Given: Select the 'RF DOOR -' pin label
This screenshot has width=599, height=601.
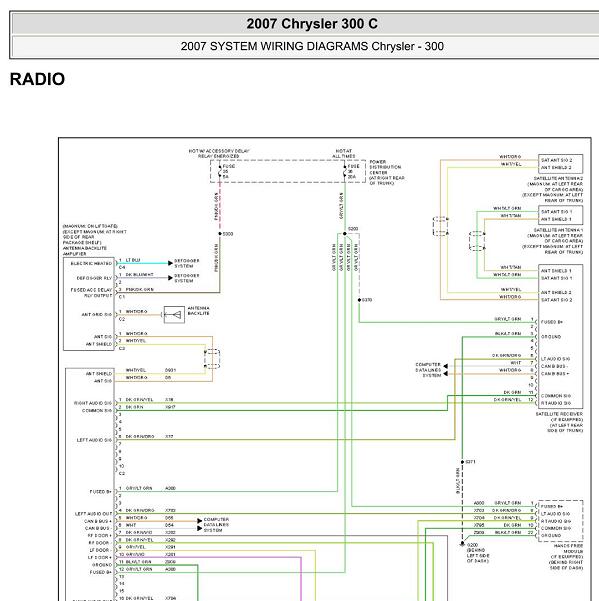Looking at the screenshot, I should [100, 543].
